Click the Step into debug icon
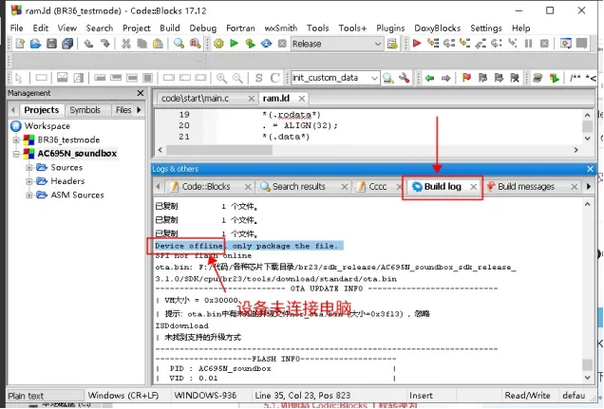This screenshot has width=604, height=409. coord(465,43)
